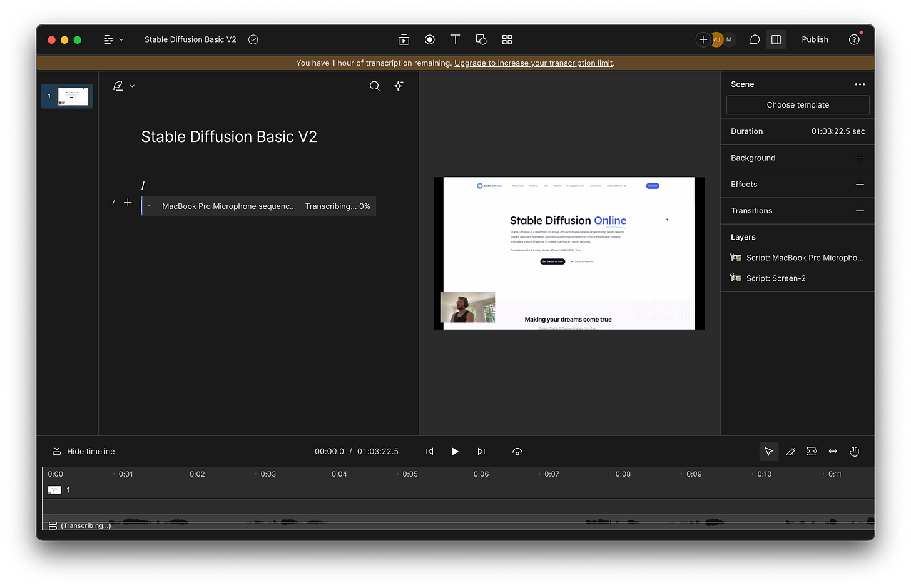Add a Background with its plus icon
911x588 pixels.
click(x=860, y=158)
